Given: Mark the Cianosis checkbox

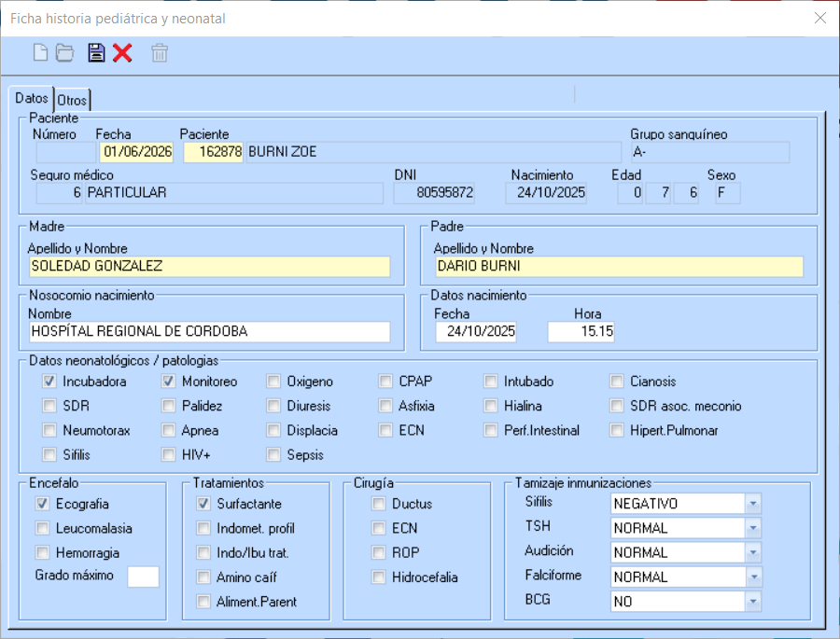Looking at the screenshot, I should pos(617,382).
